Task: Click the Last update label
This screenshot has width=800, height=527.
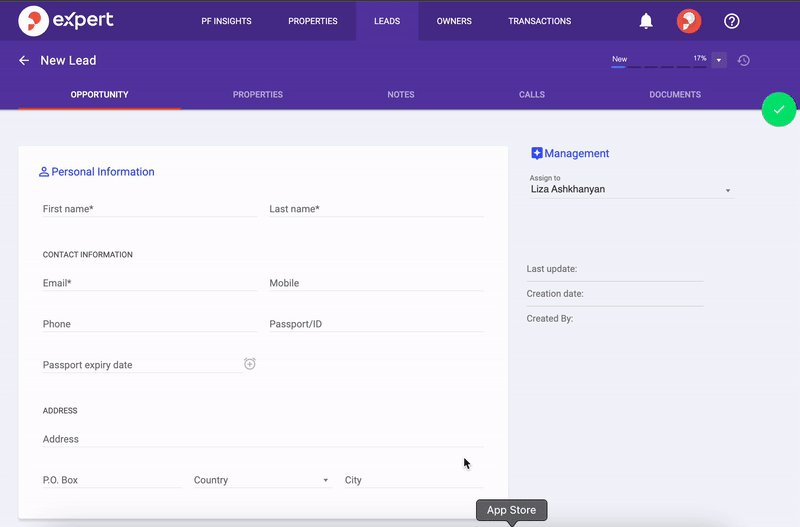Action: pos(552,269)
